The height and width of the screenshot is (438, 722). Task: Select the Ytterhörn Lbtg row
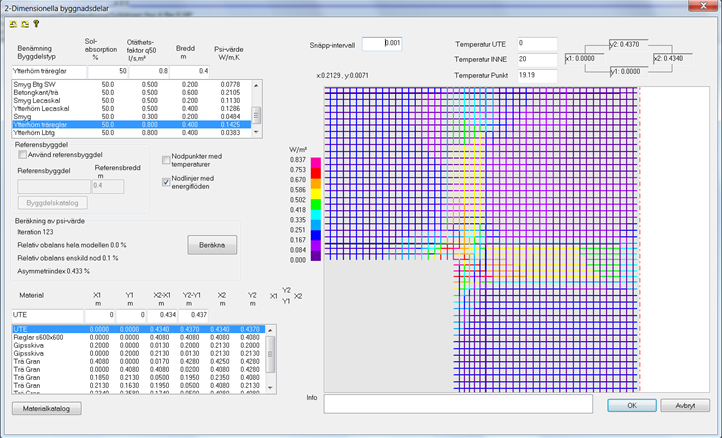pyautogui.click(x=132, y=133)
